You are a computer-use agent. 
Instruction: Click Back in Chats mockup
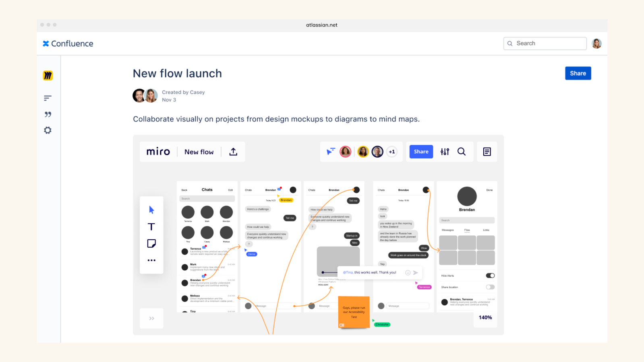click(x=184, y=190)
